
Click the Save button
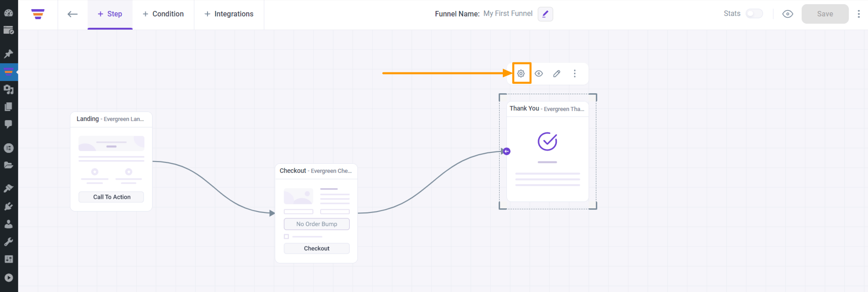825,14
